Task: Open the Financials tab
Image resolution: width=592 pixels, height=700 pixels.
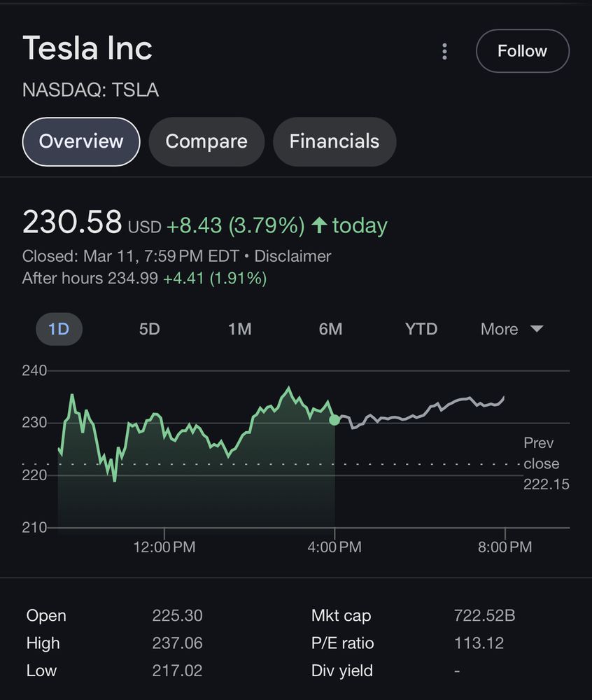Action: click(x=334, y=141)
